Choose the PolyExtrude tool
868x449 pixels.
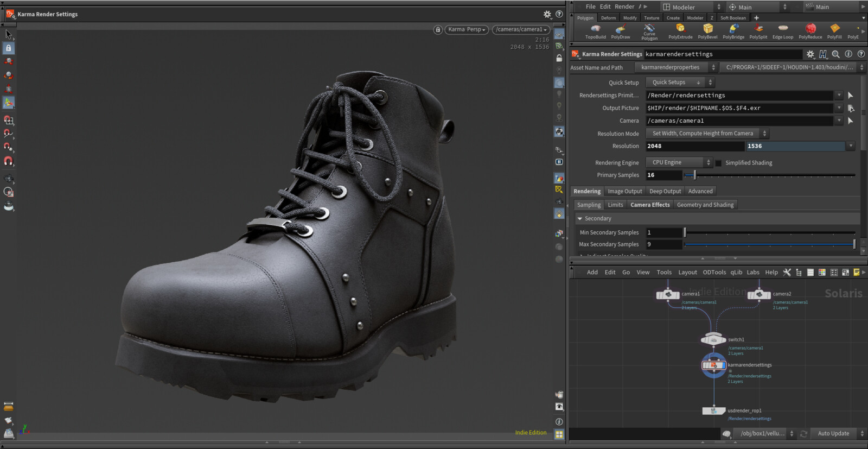[x=680, y=31]
